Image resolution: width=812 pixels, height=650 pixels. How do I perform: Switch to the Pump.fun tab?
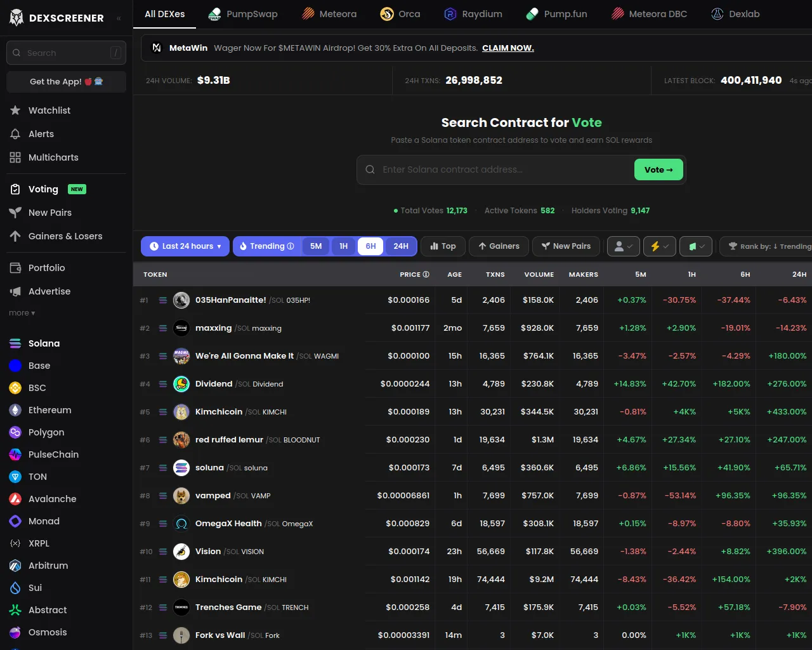[x=556, y=14]
